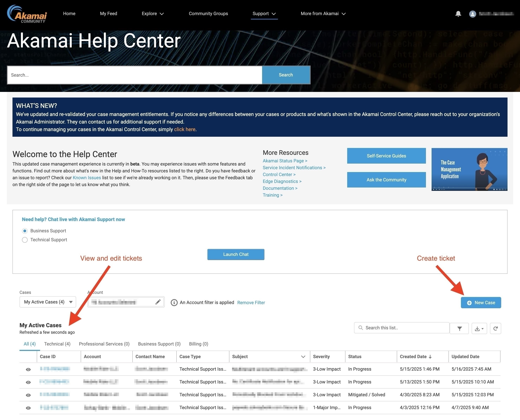The height and width of the screenshot is (420, 520).
Task: Expand the Subject column chevron
Action: [303, 357]
